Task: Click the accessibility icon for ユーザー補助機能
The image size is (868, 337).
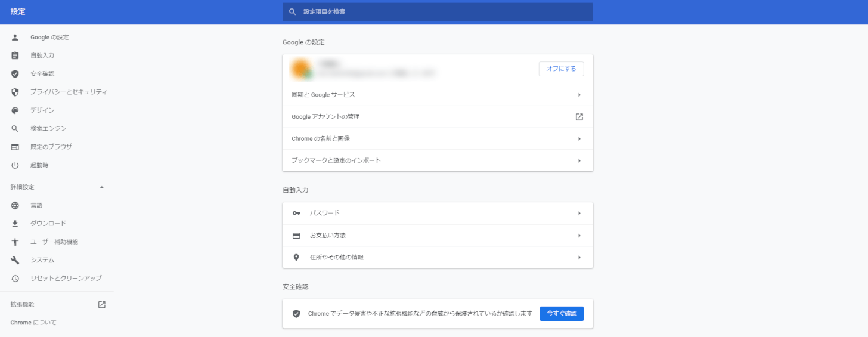Action: click(15, 242)
